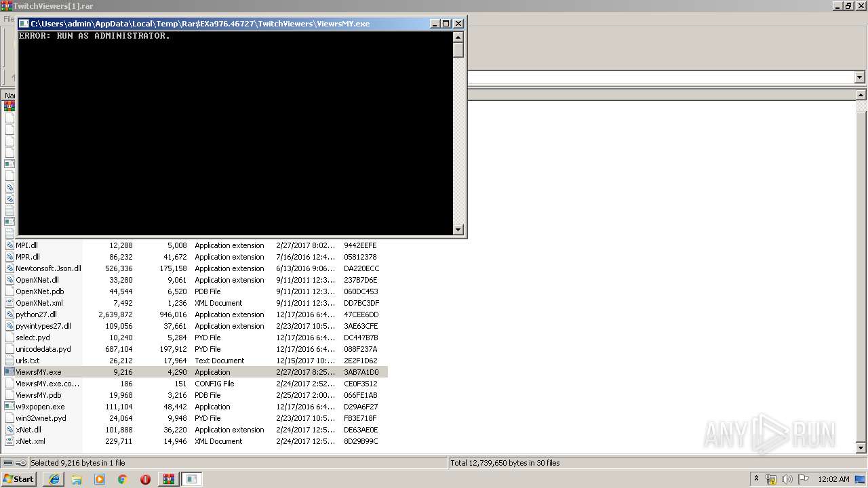This screenshot has width=868, height=488.
Task: Click the console window title bar path
Action: click(200, 23)
